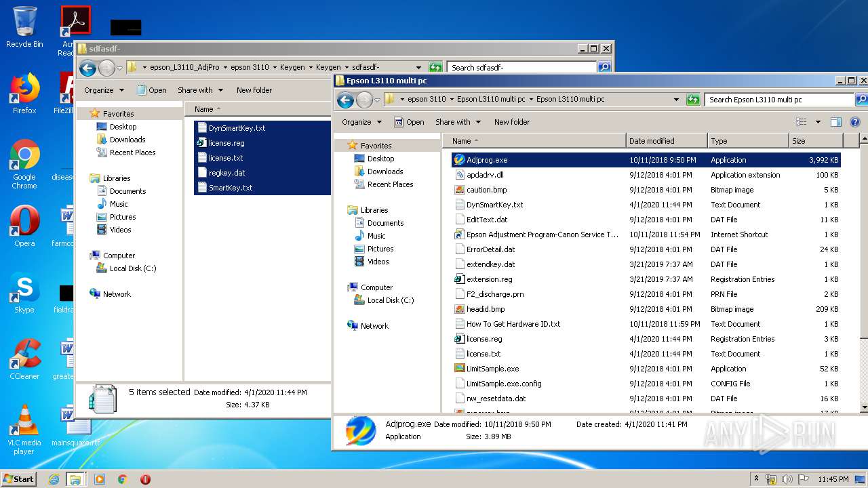
Task: Open VLC media player desktop icon
Action: click(24, 430)
